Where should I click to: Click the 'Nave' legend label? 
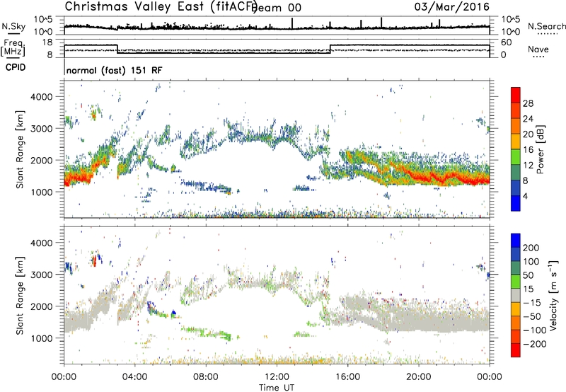[x=538, y=49]
